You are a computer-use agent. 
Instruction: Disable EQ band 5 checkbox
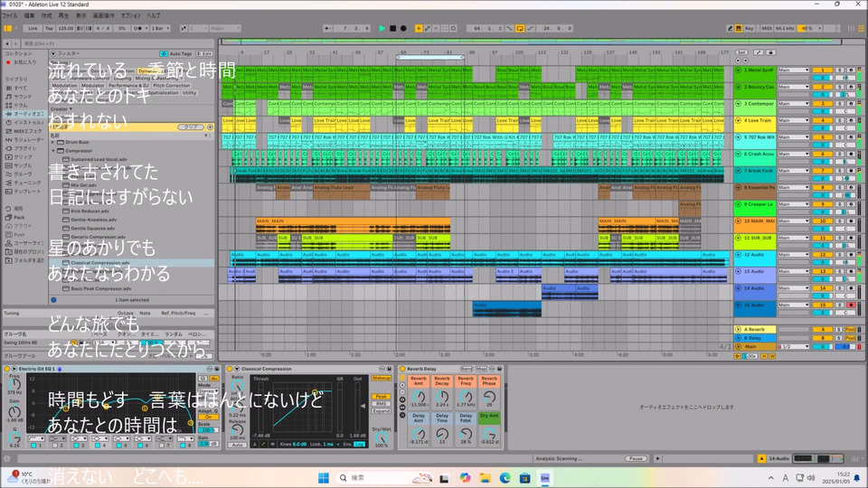tap(120, 446)
